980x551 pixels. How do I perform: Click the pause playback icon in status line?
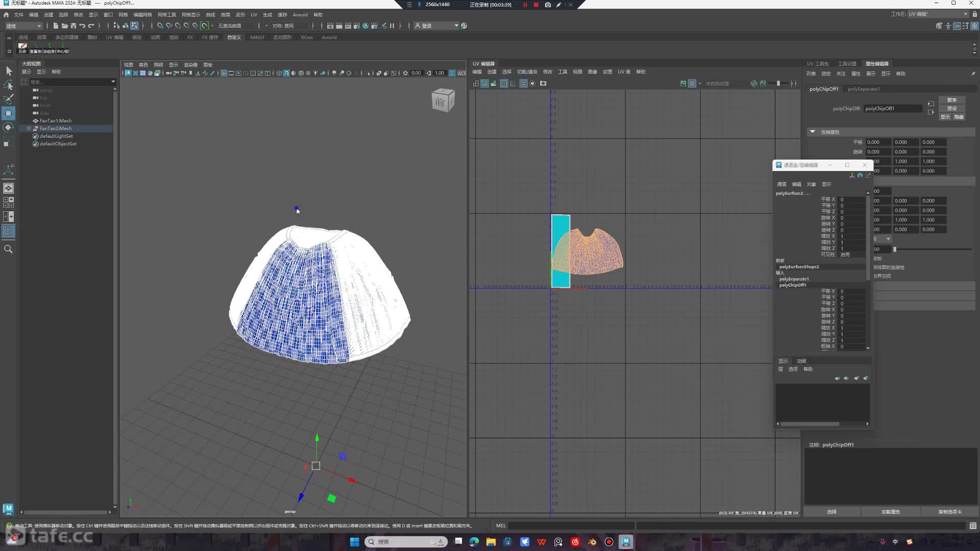pos(392,26)
